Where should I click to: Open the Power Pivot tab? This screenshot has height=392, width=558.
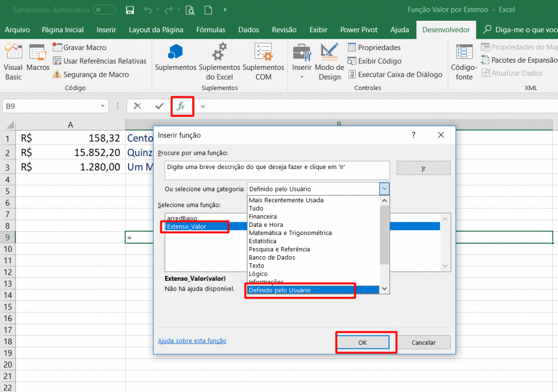pyautogui.click(x=359, y=30)
